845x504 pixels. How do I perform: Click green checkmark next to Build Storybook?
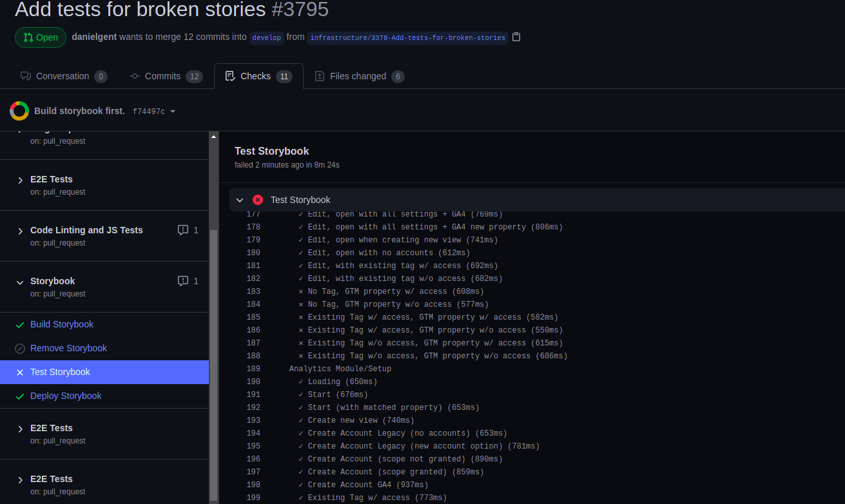pyautogui.click(x=20, y=325)
